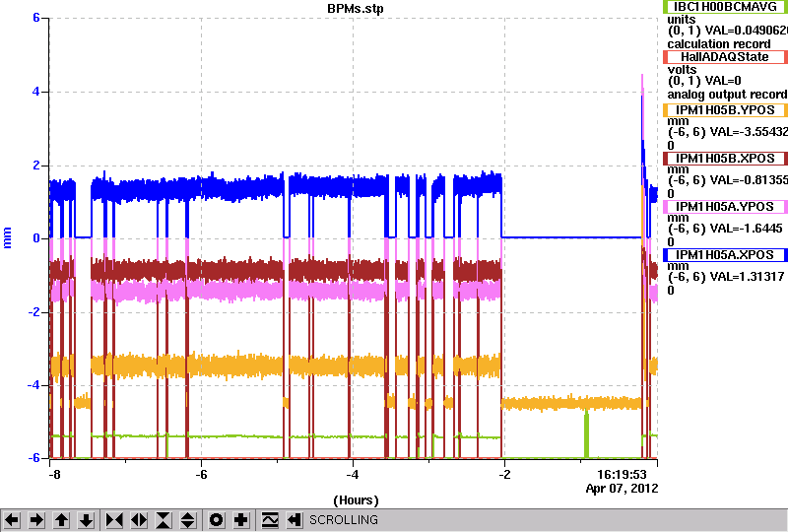The image size is (788, 532).
Task: Compress the vertical axis (hourglass triangles icon)
Action: [x=164, y=520]
